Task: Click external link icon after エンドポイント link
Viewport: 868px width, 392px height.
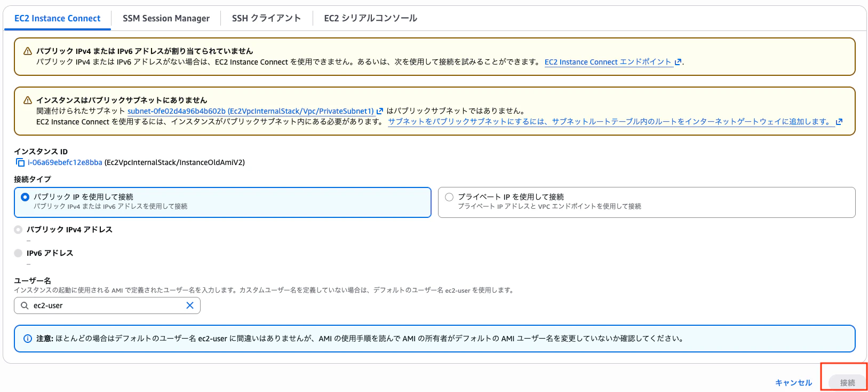Action: coord(678,62)
